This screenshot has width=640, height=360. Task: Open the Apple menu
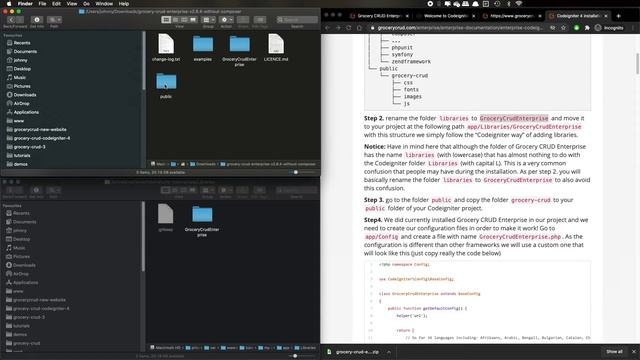pyautogui.click(x=9, y=4)
